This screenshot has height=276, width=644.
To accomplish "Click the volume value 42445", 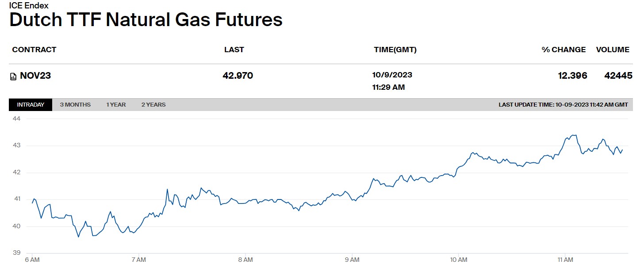I will (618, 76).
